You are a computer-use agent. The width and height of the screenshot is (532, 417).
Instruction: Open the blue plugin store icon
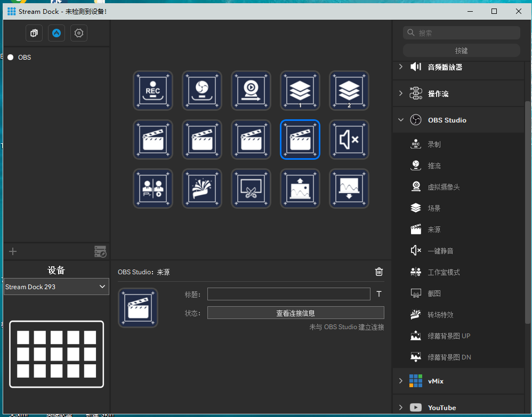(x=57, y=33)
